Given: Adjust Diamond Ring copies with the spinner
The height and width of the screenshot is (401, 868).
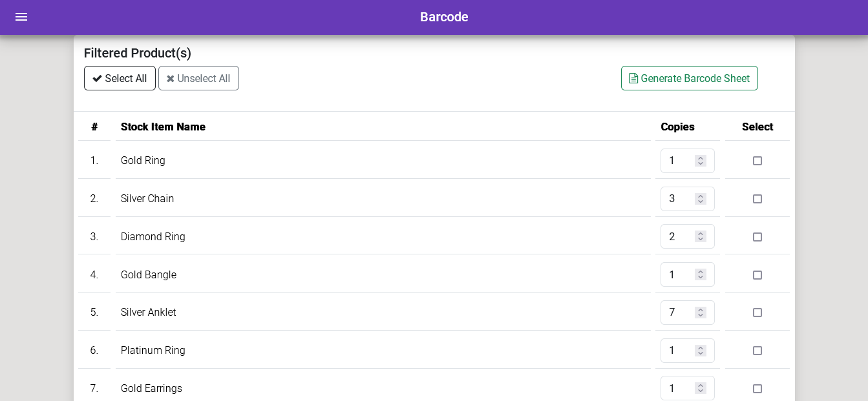Looking at the screenshot, I should tap(701, 236).
